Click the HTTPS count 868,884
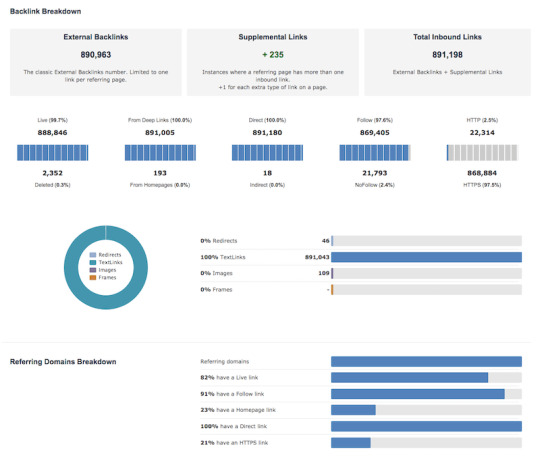The image size is (540, 472). click(x=482, y=173)
